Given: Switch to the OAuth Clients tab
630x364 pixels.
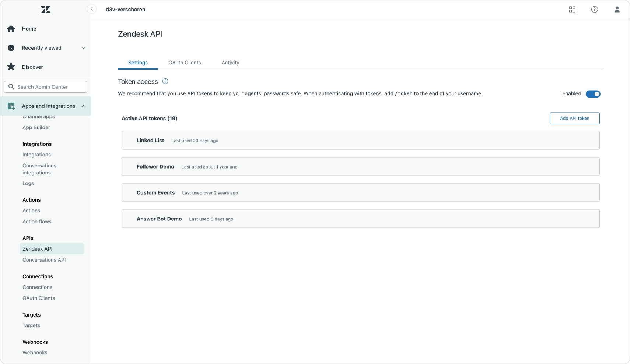Looking at the screenshot, I should click(185, 63).
